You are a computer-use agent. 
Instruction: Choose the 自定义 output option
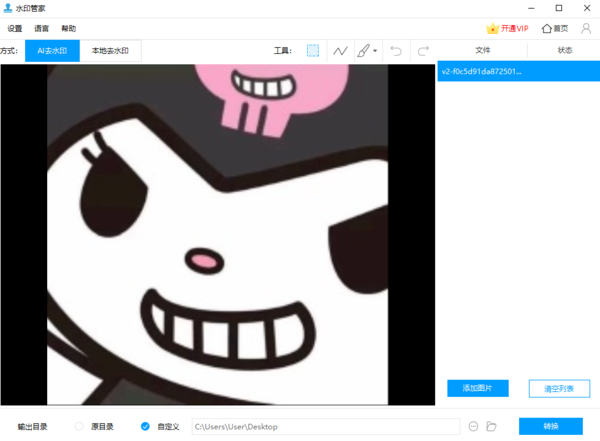point(160,426)
